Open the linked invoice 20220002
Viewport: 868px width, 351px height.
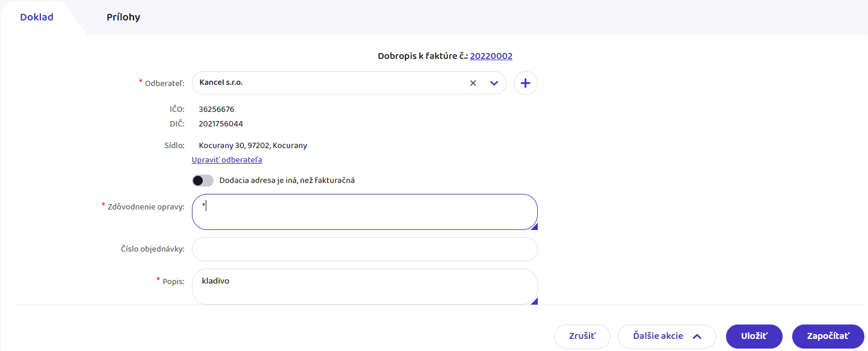click(x=491, y=56)
